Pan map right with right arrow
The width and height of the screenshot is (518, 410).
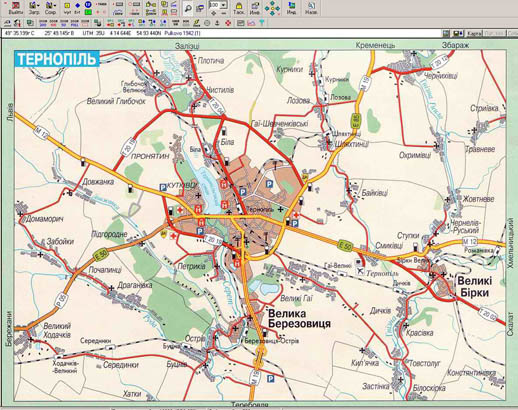click(x=278, y=8)
